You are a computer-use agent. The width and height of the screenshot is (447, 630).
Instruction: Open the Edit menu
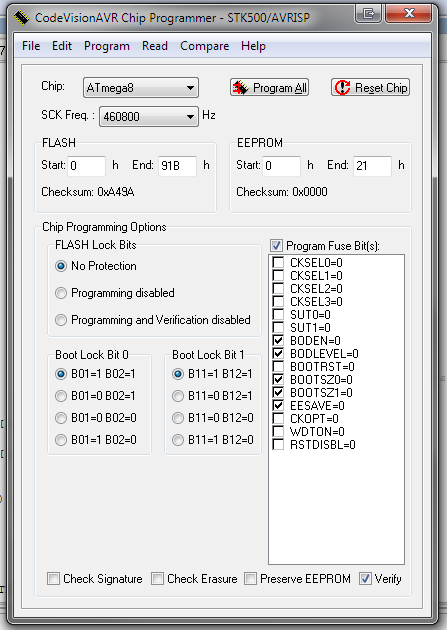tap(62, 46)
